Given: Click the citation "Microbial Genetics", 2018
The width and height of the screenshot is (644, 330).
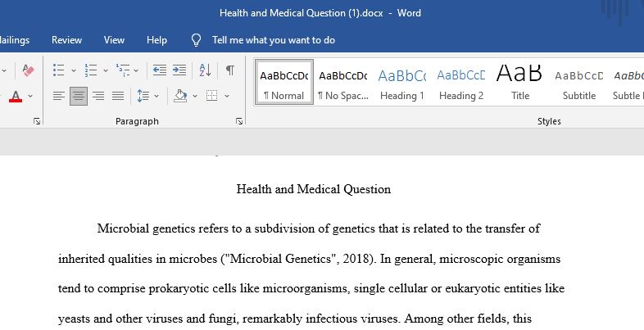Looking at the screenshot, I should 297,259.
